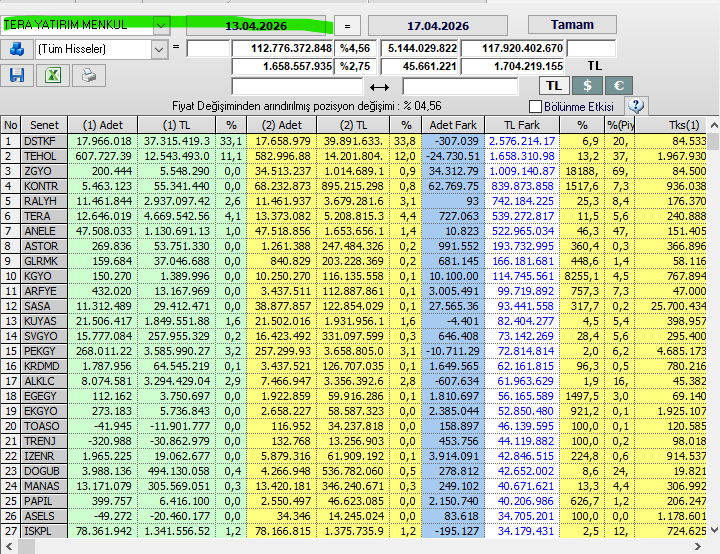Select the RALYH row
Screen dimensions: 720x554
(x=353, y=201)
